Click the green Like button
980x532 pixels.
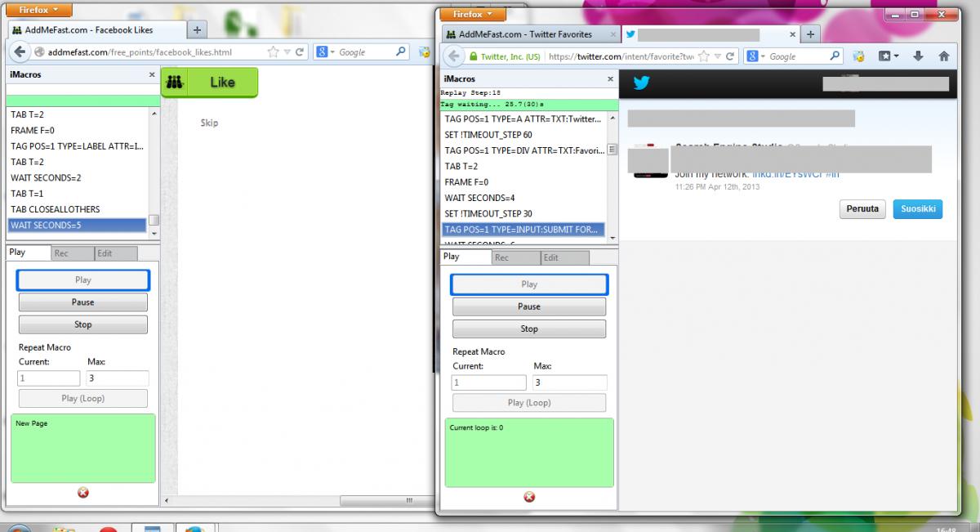click(209, 83)
